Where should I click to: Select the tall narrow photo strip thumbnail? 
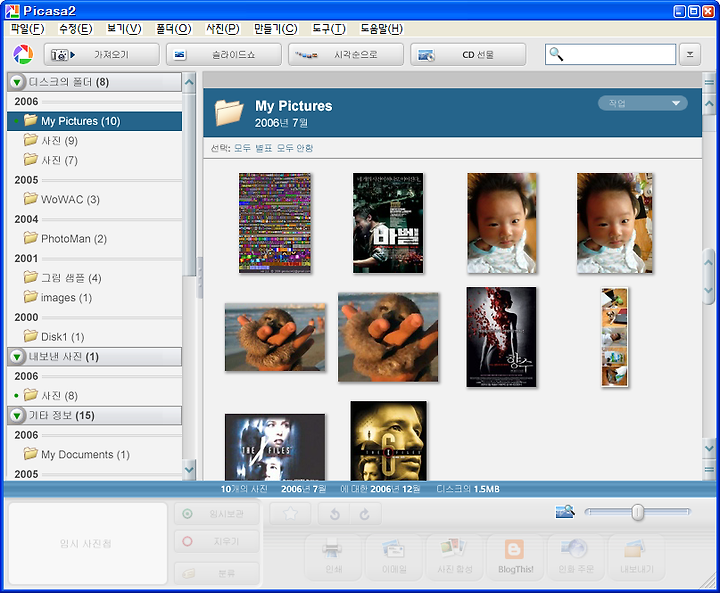(x=615, y=337)
